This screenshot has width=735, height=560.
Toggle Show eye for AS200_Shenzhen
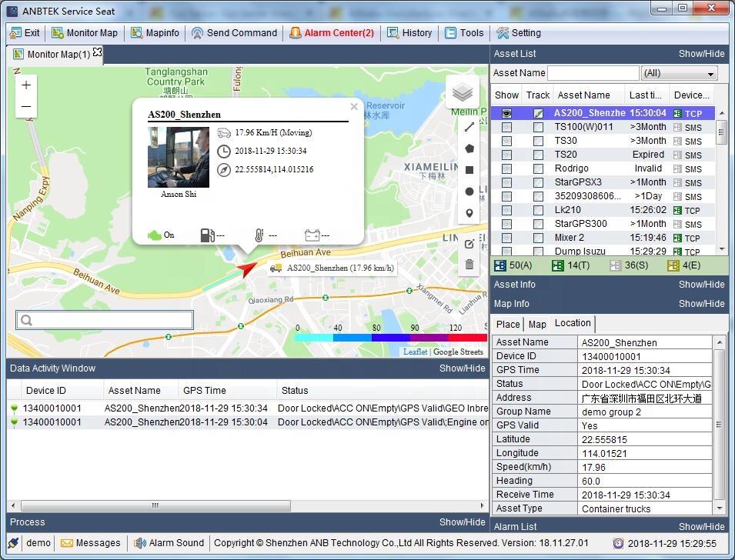point(506,113)
